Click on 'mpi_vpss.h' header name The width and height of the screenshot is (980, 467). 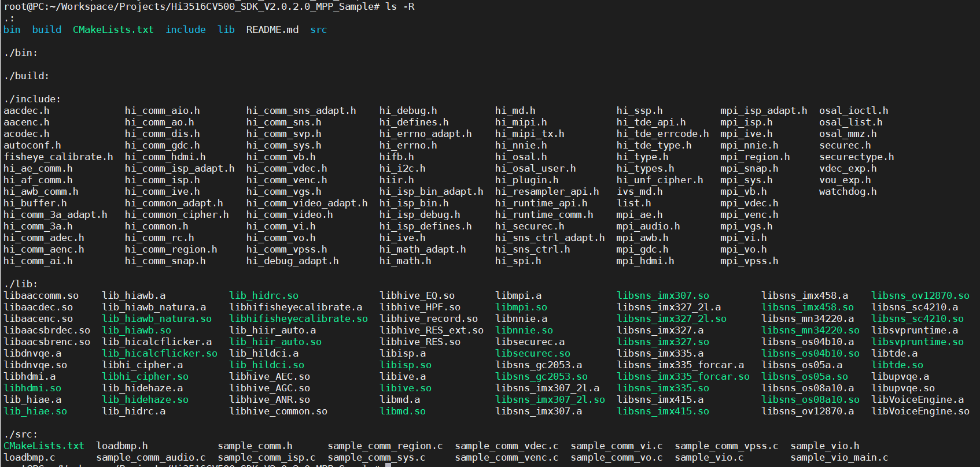(x=750, y=261)
